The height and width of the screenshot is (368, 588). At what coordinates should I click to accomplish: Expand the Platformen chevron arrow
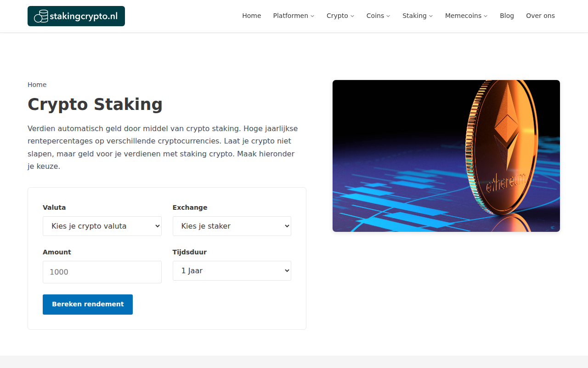(312, 16)
